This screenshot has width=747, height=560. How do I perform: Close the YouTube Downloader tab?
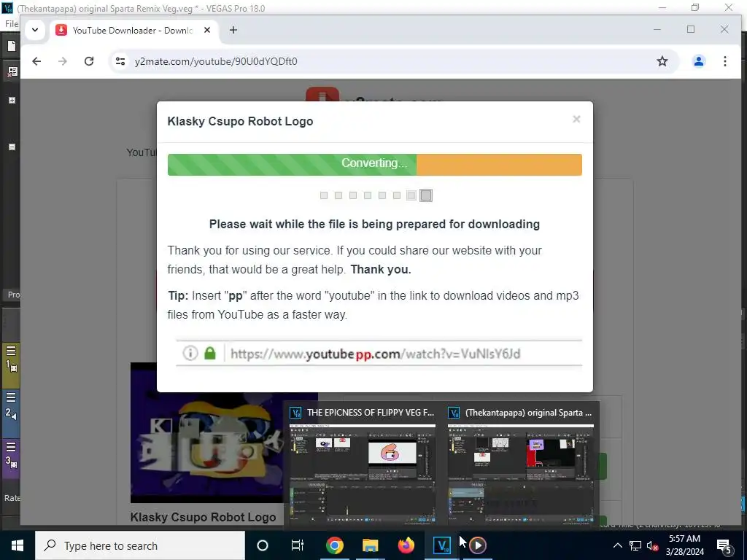pos(206,30)
